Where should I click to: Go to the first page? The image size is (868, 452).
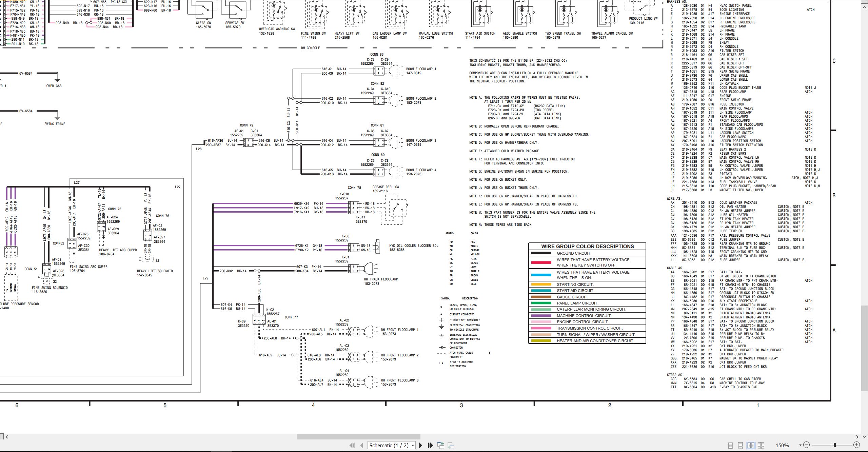point(352,445)
